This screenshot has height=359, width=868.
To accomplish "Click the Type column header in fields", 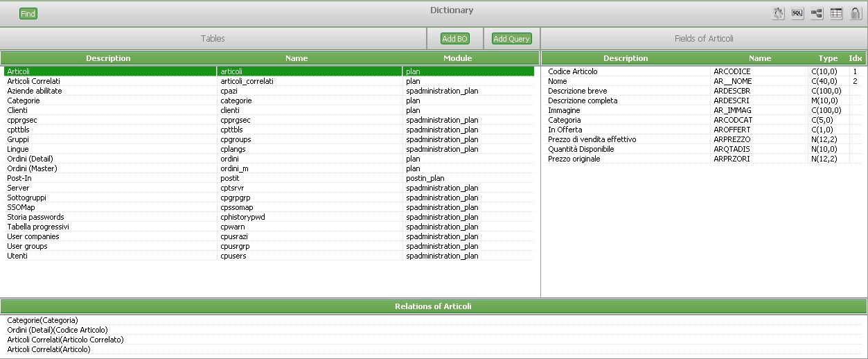I will pyautogui.click(x=828, y=58).
